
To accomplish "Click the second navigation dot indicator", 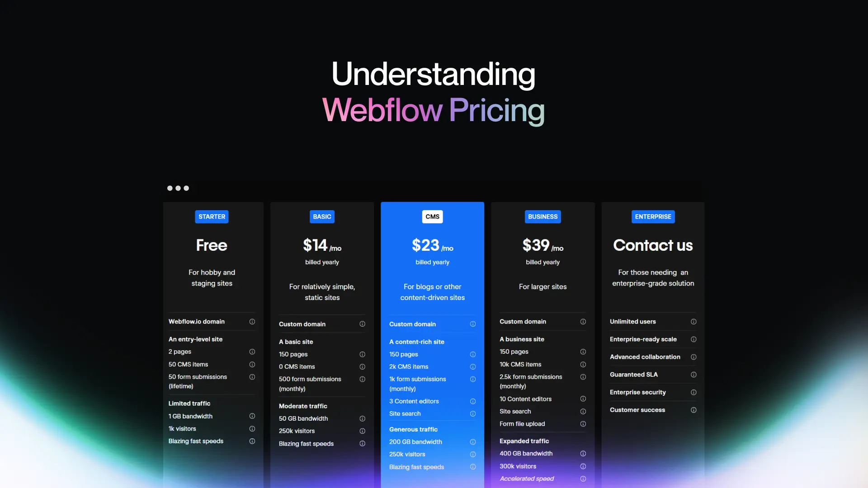I will coord(178,188).
